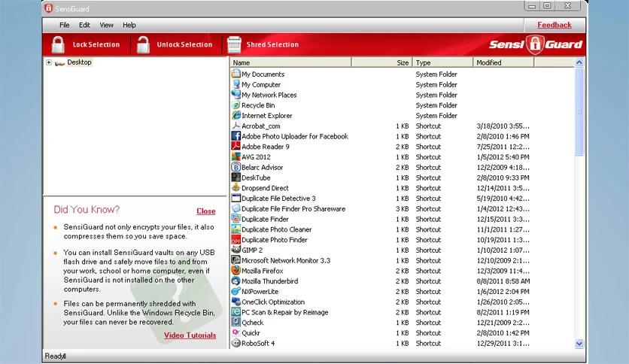This screenshot has width=629, height=364.
Task: Click the SensiGuard logo in the banner
Action: [x=535, y=44]
